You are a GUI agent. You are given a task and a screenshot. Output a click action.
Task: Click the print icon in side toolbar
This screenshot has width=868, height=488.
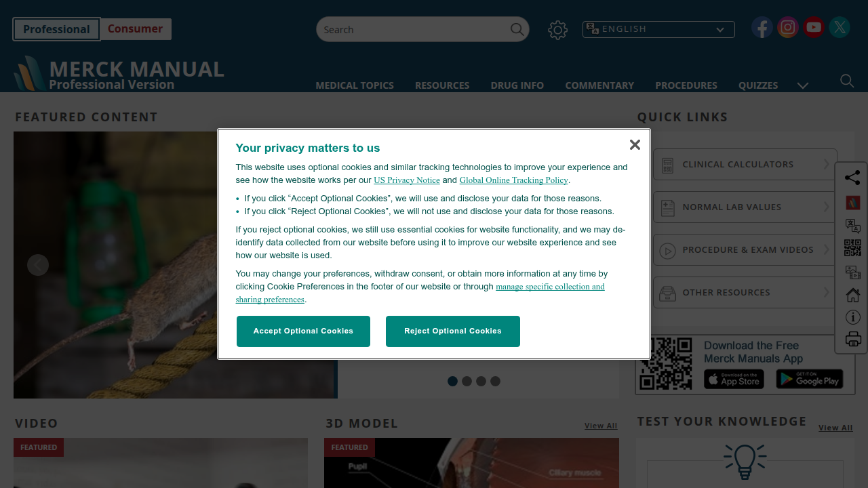click(x=852, y=339)
